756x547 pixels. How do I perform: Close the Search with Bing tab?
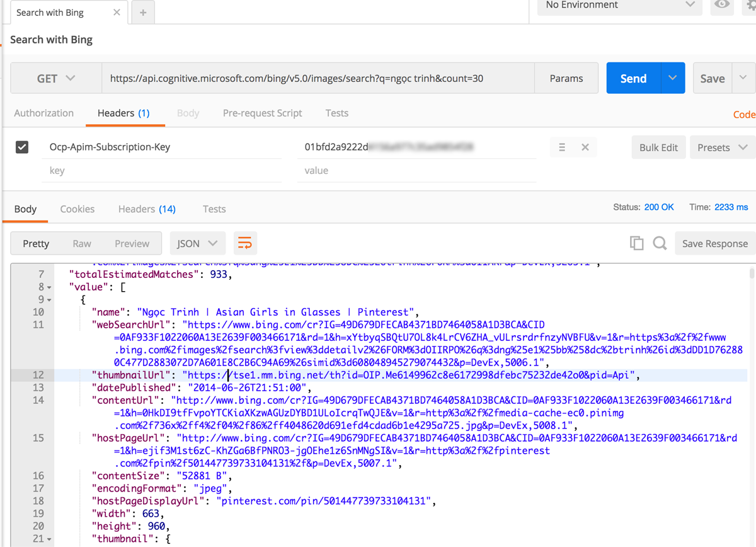click(x=117, y=13)
